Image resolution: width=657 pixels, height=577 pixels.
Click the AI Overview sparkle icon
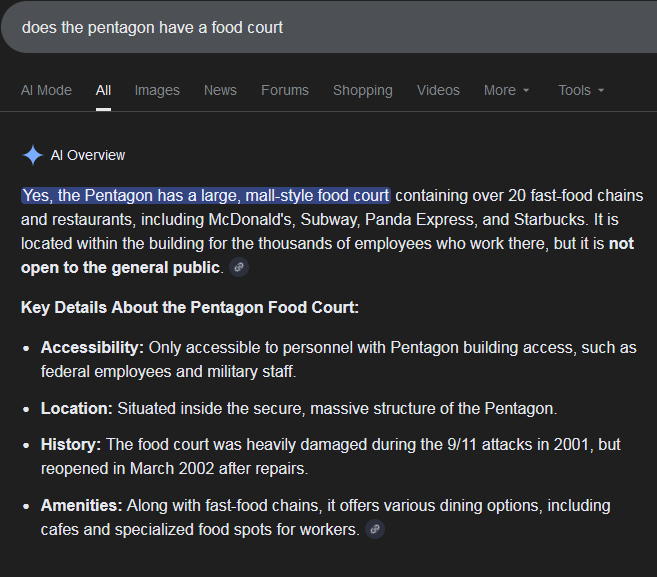pyautogui.click(x=33, y=155)
